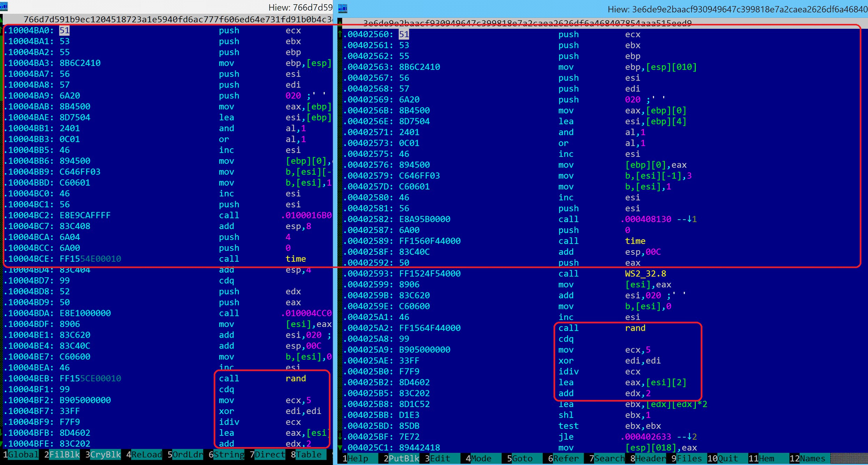Select the line at address .10004BDA
Screen dimensions: 868x465
[x=167, y=313]
